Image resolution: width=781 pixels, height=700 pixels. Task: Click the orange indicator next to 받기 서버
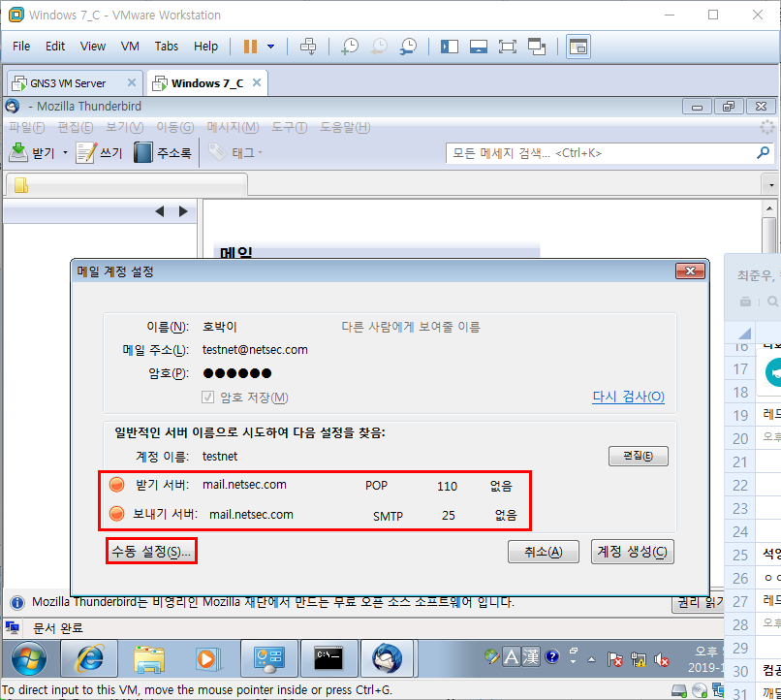[x=116, y=484]
